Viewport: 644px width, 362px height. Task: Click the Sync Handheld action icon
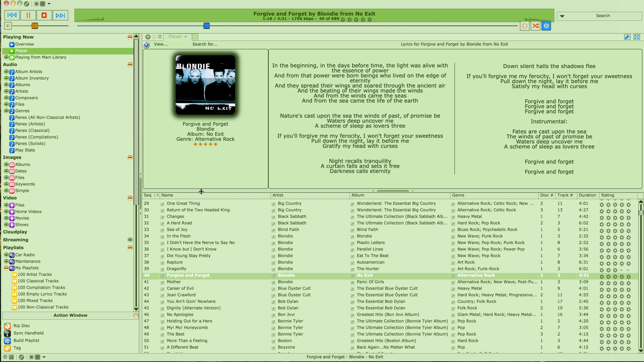pyautogui.click(x=7, y=333)
